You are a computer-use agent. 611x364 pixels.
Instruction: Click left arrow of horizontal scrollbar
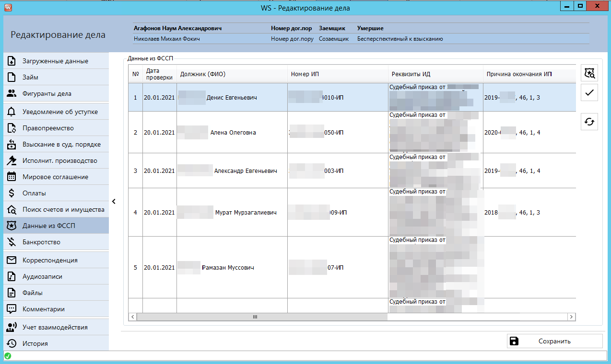(132, 317)
